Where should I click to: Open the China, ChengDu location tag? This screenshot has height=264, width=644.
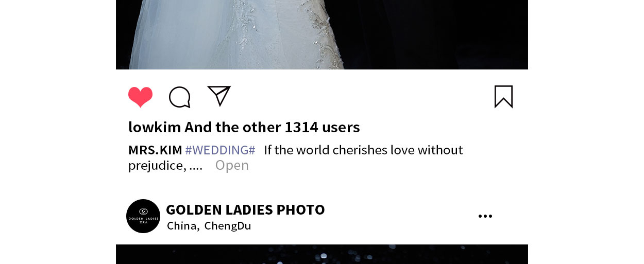(209, 226)
